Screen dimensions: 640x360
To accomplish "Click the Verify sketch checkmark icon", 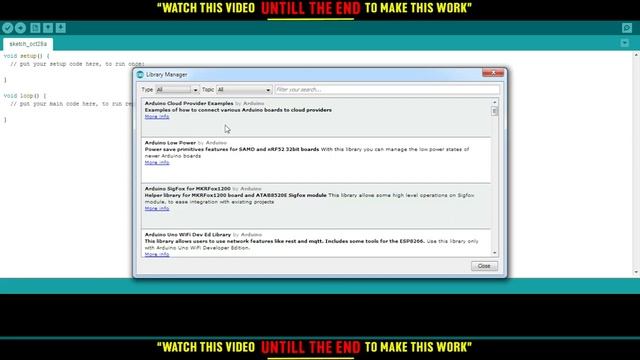I will (x=7, y=28).
